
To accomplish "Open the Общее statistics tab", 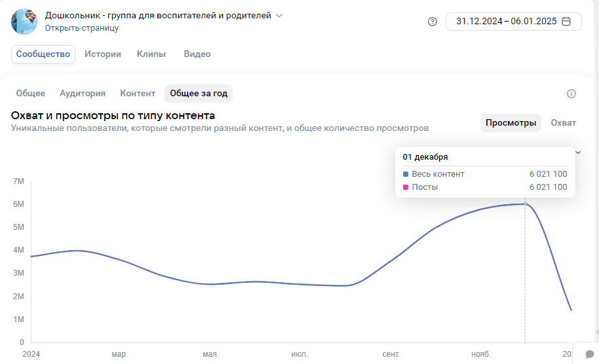I will [31, 94].
